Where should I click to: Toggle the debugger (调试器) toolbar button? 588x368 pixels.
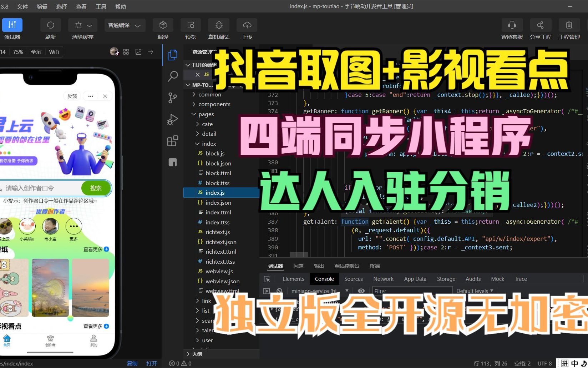tap(12, 25)
